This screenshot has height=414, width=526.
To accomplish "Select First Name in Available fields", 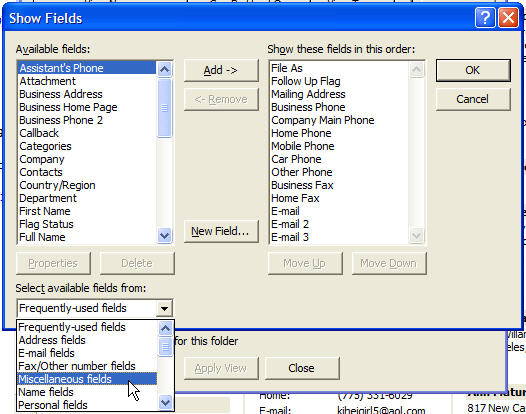I will click(x=87, y=211).
